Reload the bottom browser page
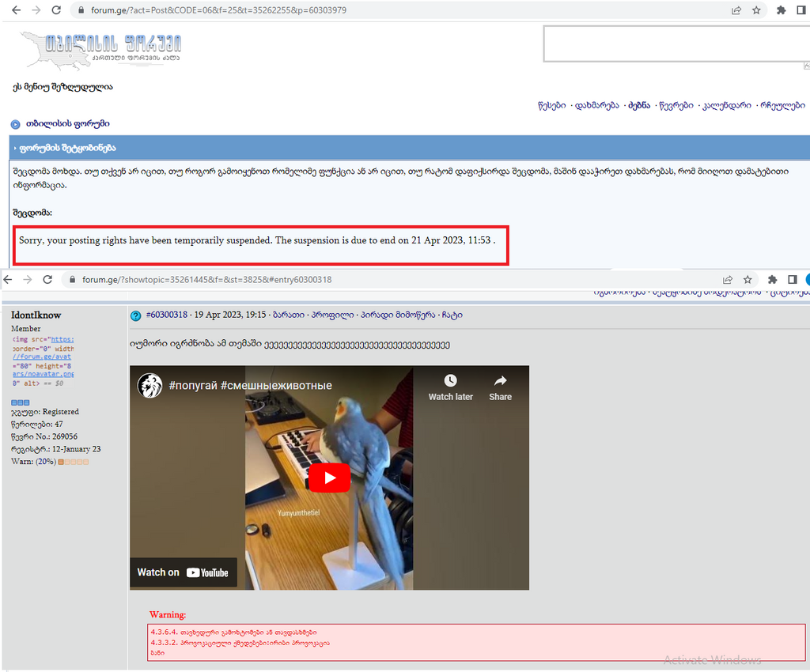 pyautogui.click(x=47, y=279)
